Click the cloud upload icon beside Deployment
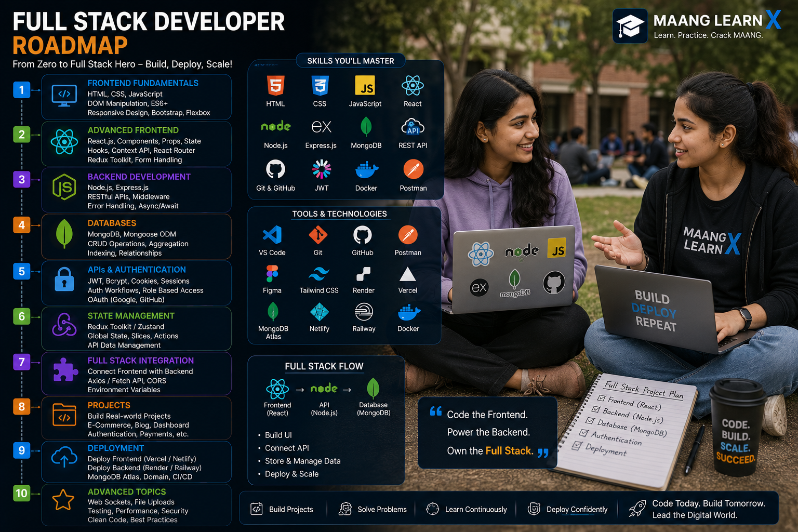The width and height of the screenshot is (798, 532). (64, 457)
